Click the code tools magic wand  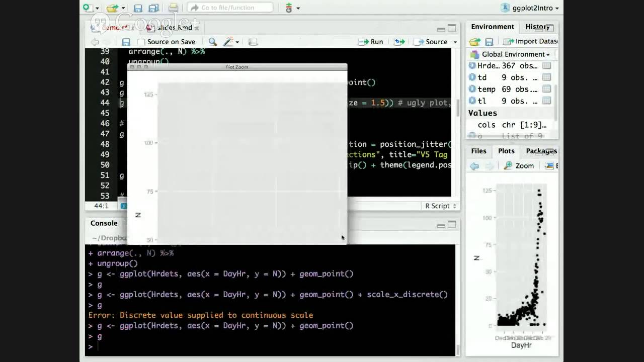tap(228, 42)
